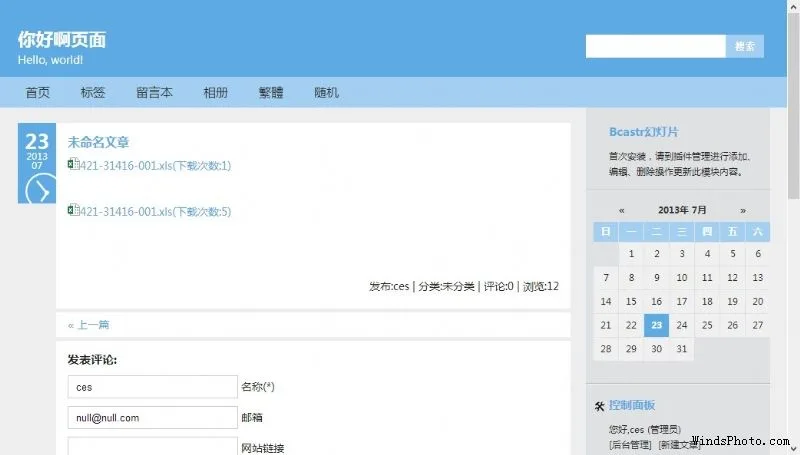
Task: Click calendar date 15
Action: point(631,301)
